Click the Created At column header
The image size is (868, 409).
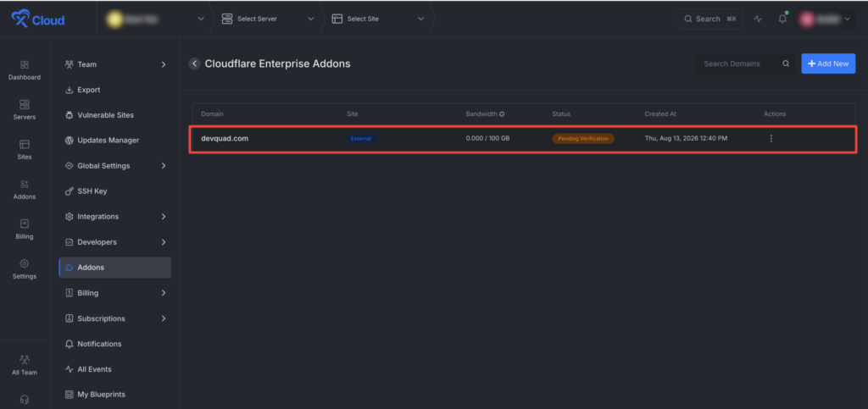[x=659, y=113]
